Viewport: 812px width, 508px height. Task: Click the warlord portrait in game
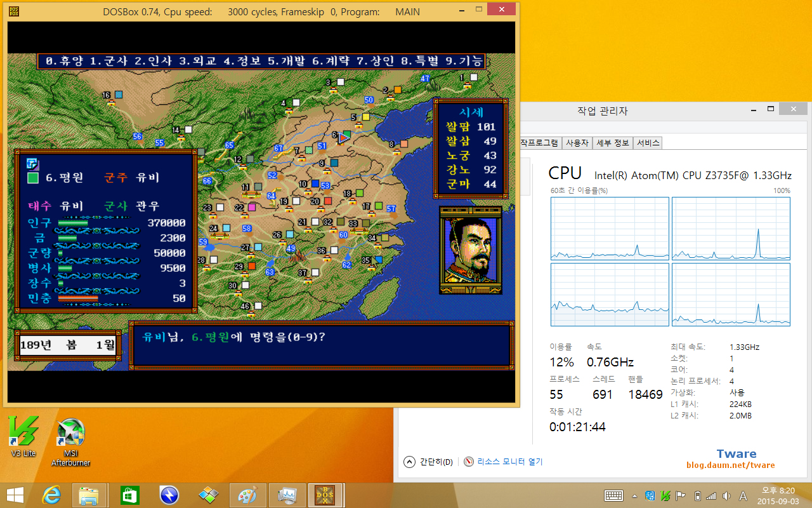point(470,250)
